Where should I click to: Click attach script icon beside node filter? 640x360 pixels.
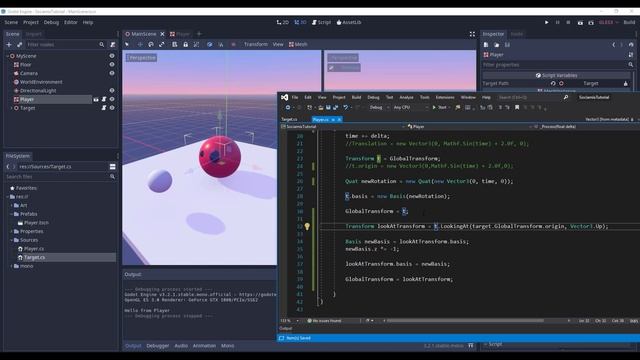click(x=113, y=44)
